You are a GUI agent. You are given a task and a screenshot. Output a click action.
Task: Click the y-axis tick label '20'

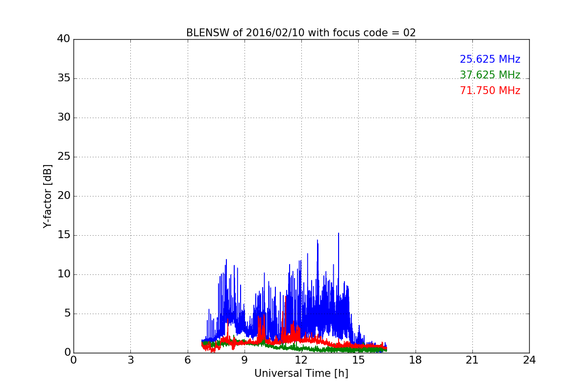63,196
